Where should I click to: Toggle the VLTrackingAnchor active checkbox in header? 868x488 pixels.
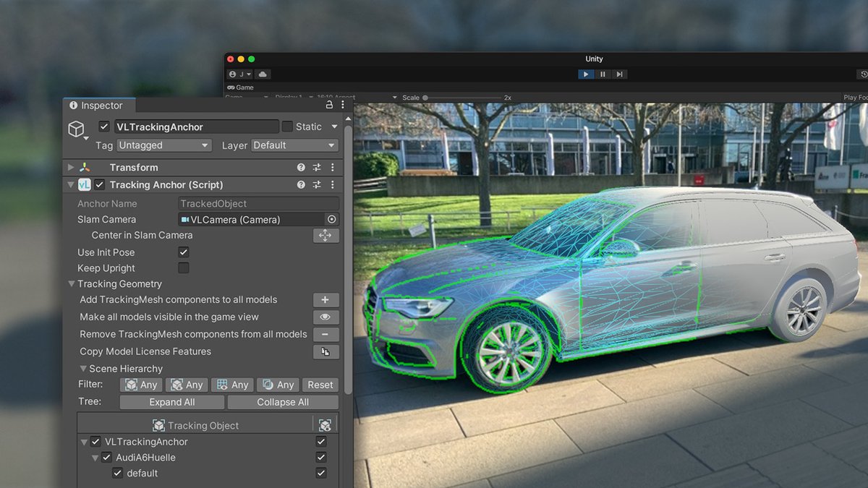pos(104,127)
